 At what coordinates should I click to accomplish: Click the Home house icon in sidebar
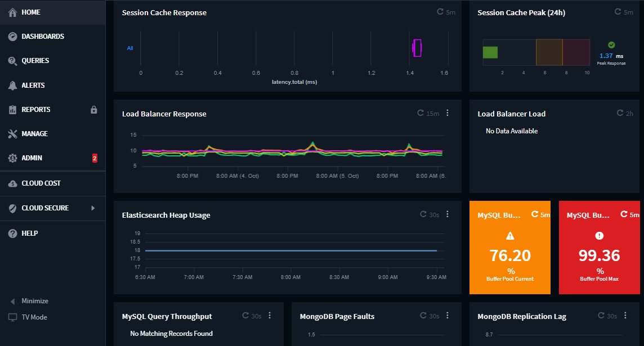point(12,12)
